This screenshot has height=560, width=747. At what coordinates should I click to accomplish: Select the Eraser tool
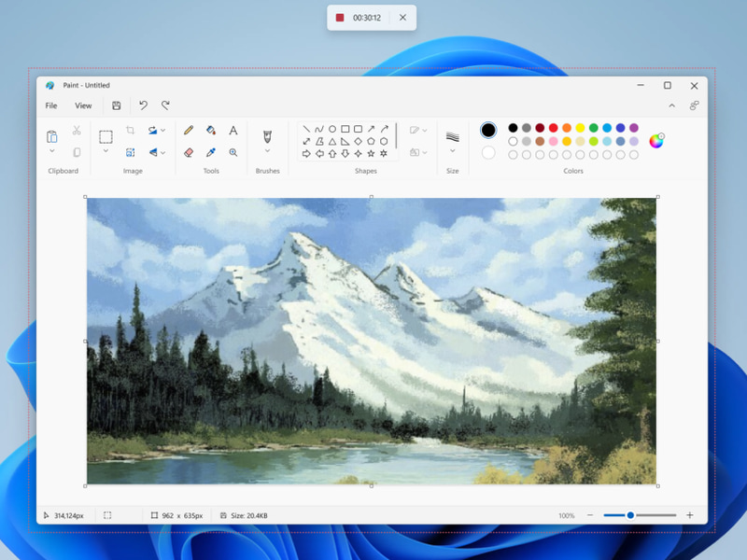(189, 152)
